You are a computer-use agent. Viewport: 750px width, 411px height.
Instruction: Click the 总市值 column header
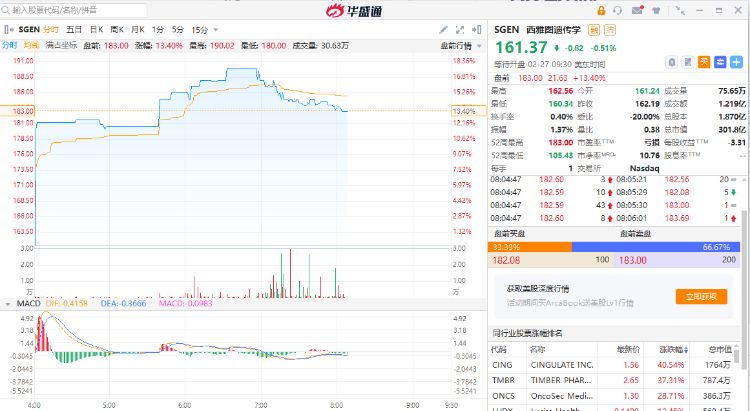coord(720,350)
